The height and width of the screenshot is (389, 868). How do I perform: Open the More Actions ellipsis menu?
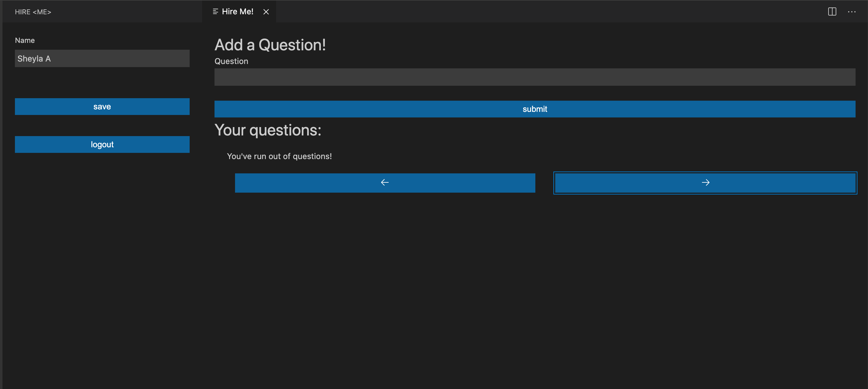click(x=852, y=12)
